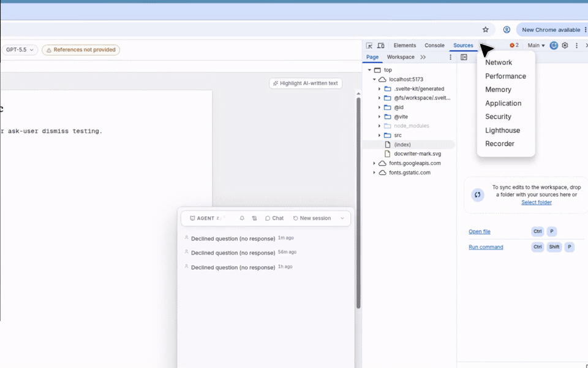Open the Sources navigator three-dot menu
Viewport: 588px width, 368px height.
pyautogui.click(x=450, y=57)
